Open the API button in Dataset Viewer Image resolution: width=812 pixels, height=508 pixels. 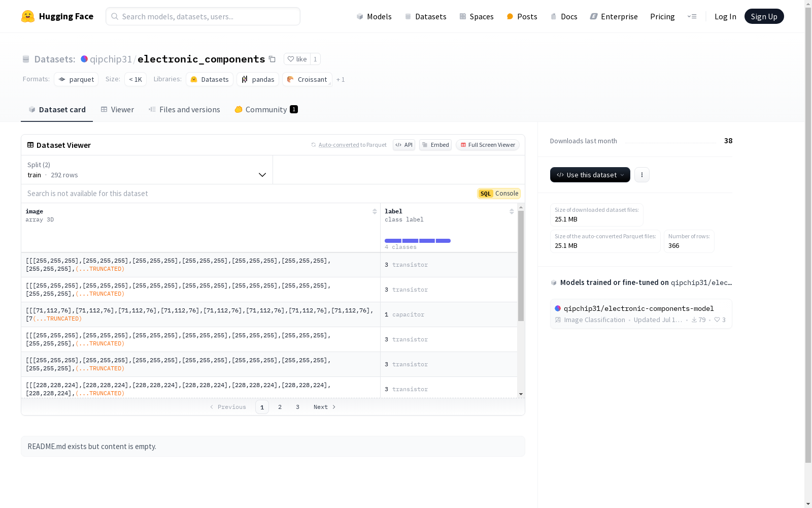pos(404,145)
